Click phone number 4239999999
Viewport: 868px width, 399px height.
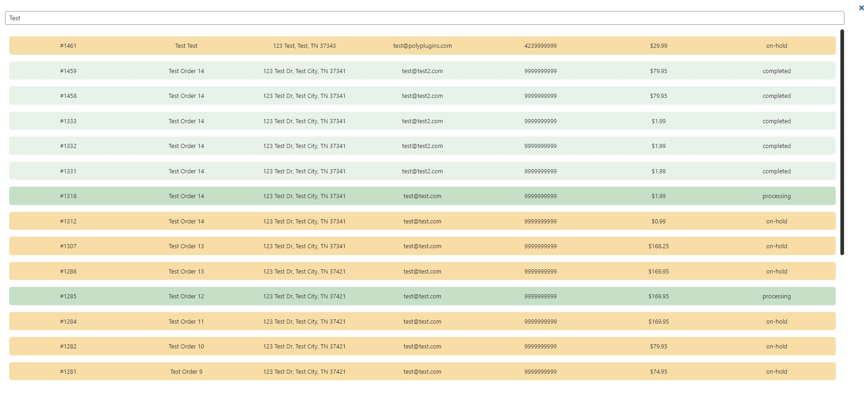(x=540, y=46)
